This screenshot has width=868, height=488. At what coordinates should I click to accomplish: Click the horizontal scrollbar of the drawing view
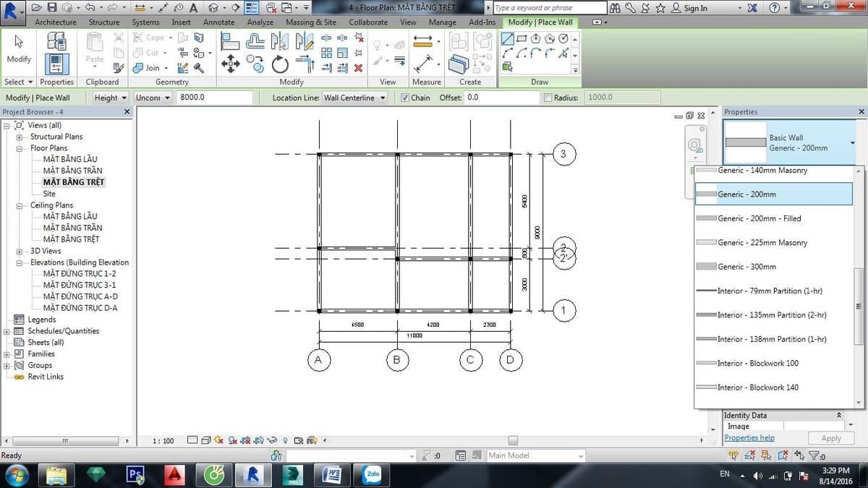click(513, 440)
